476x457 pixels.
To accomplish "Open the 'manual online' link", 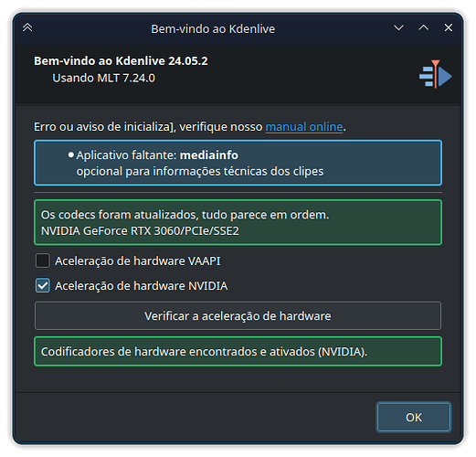I will [304, 126].
